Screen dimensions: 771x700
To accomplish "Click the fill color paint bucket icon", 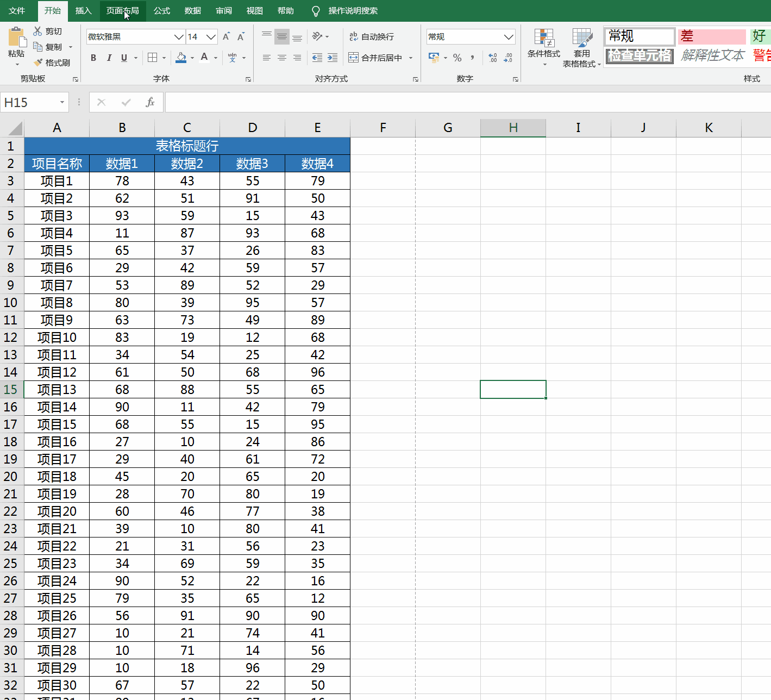I will (181, 58).
